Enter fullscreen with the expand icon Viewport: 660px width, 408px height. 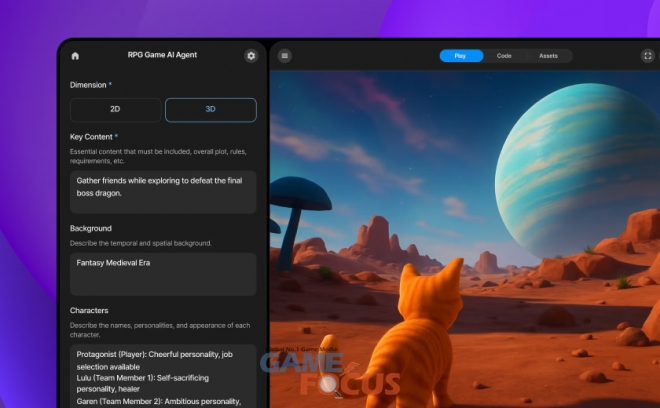pyautogui.click(x=647, y=56)
